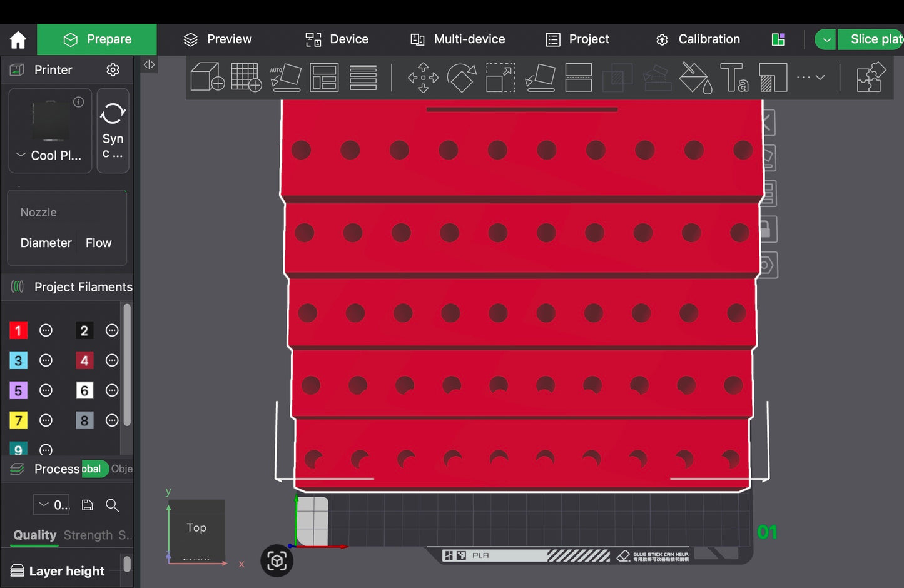
Task: Click the Arrange all objects icon
Action: (x=324, y=78)
